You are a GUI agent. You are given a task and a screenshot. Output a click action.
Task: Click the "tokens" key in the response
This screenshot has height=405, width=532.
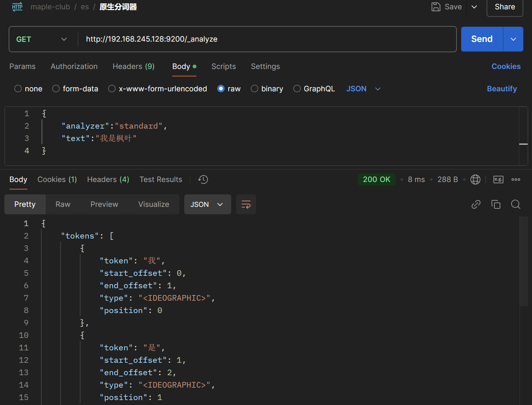tap(80, 236)
